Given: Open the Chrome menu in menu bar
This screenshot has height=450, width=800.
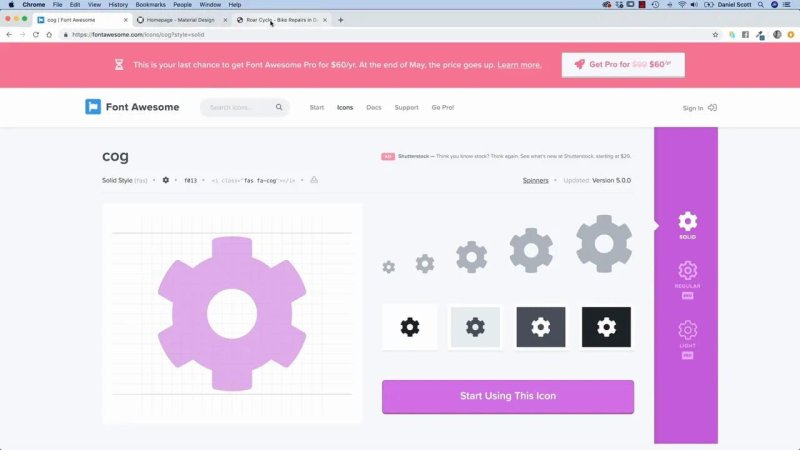Looking at the screenshot, I should 34,5.
